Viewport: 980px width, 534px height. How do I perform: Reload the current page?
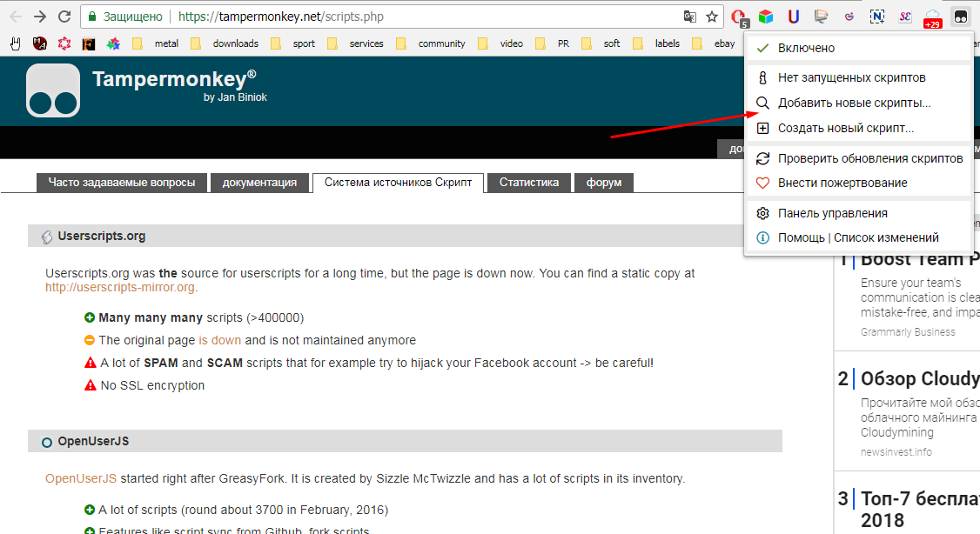(64, 17)
